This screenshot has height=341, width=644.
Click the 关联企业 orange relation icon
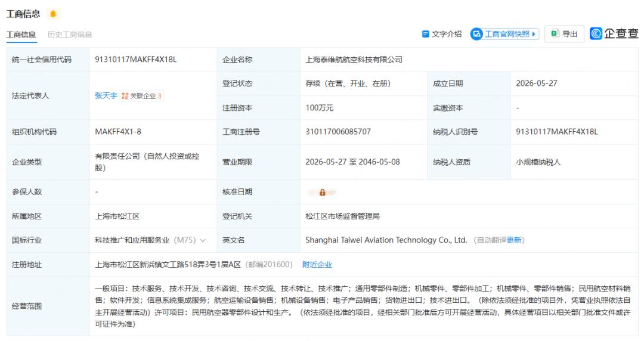pos(125,96)
